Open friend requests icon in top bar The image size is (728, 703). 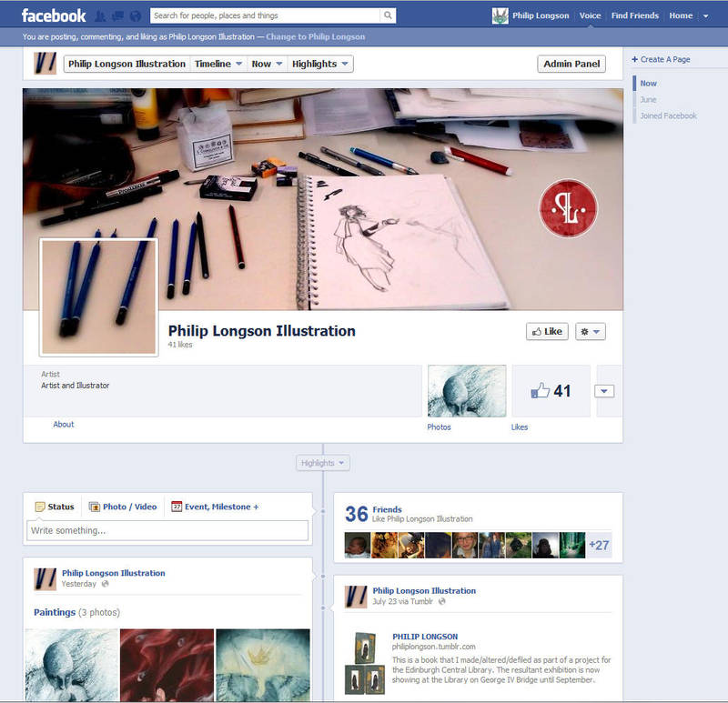point(100,16)
